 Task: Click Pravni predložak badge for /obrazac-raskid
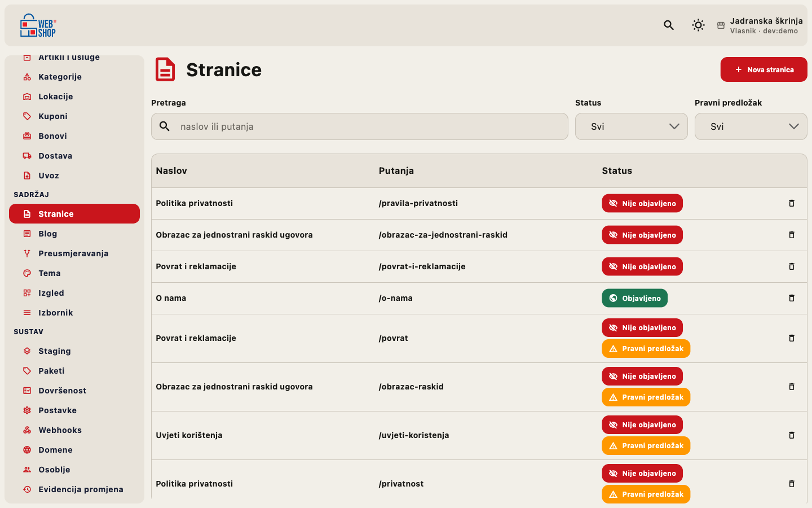pos(646,397)
